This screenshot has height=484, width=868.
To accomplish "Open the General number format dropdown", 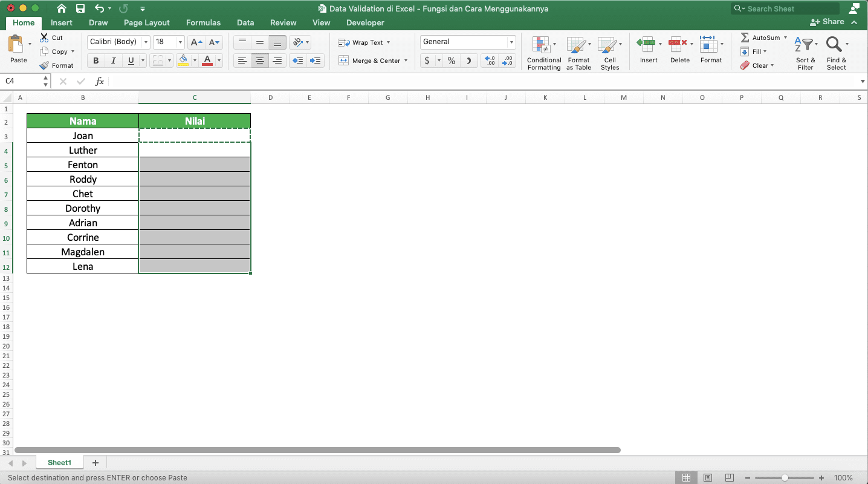I will (x=511, y=42).
